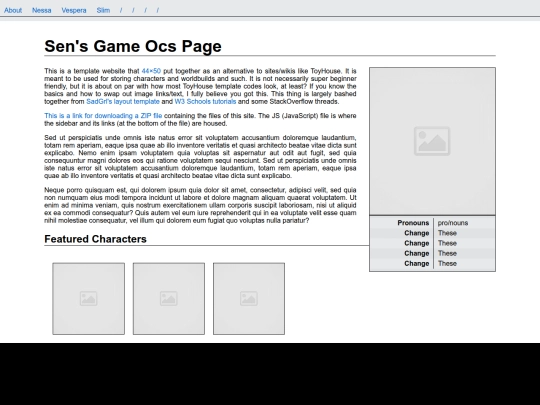Open the Nessa character page link
This screenshot has height=405, width=540.
41,10
